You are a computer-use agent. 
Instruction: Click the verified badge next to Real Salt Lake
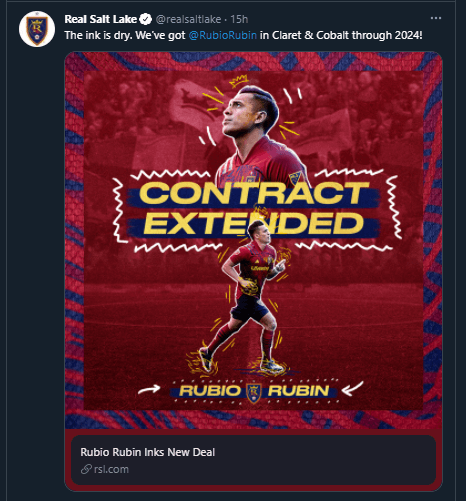click(x=146, y=19)
